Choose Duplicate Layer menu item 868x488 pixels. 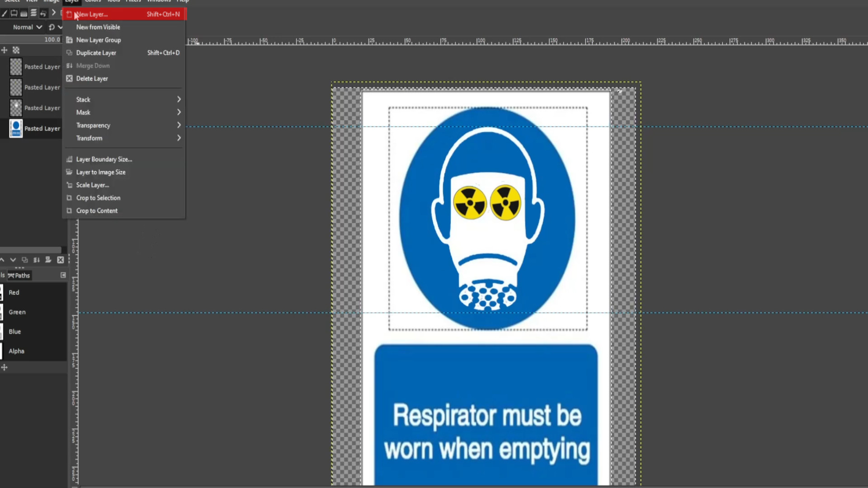[124, 53]
